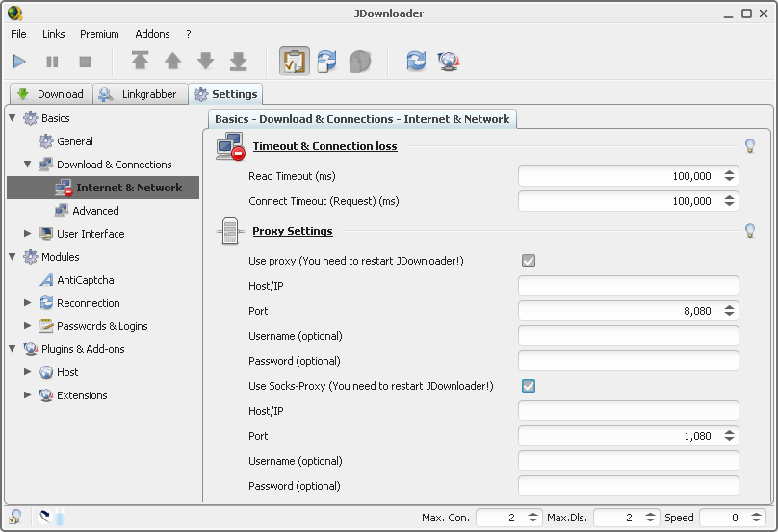Click the status bar premium key icon
The image size is (778, 532).
point(14,517)
